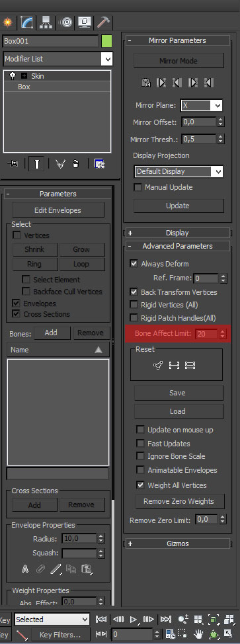Click Reset Selected Verts icon
This screenshot has width=240, height=644.
tap(158, 365)
